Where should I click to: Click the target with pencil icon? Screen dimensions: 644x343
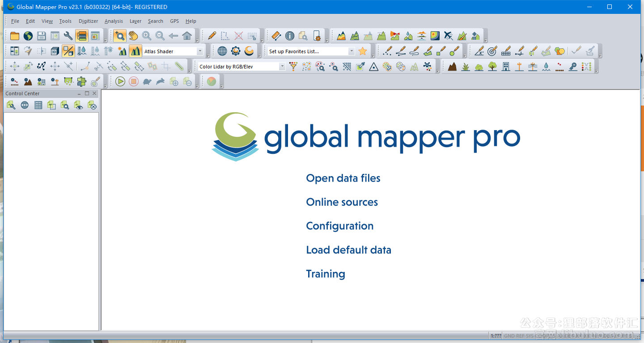[x=492, y=51]
